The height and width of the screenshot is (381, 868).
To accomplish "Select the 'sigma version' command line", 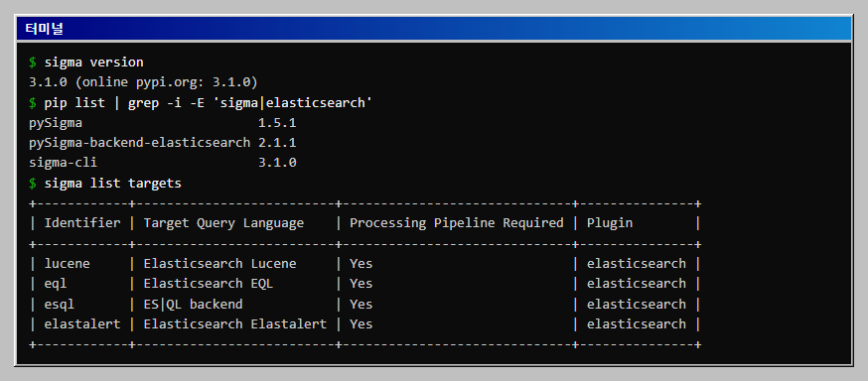I will click(93, 62).
